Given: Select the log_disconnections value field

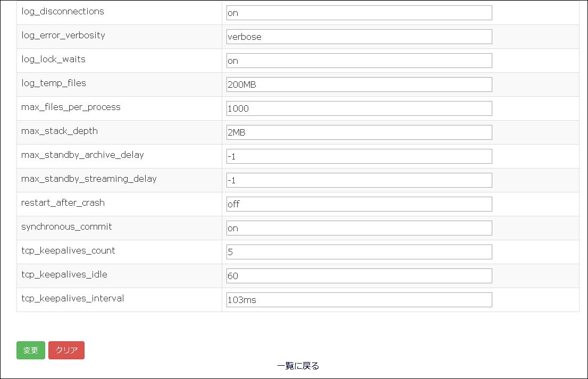Looking at the screenshot, I should tap(359, 13).
